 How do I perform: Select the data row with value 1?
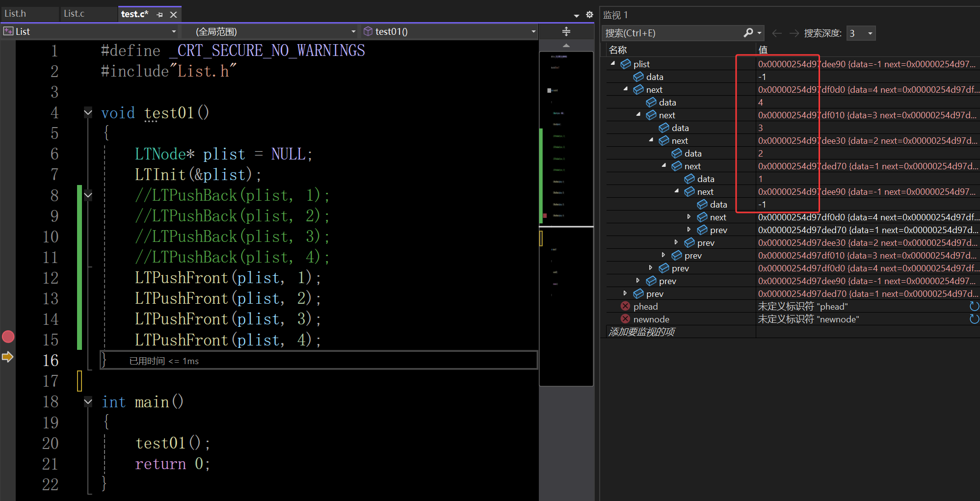793,179
